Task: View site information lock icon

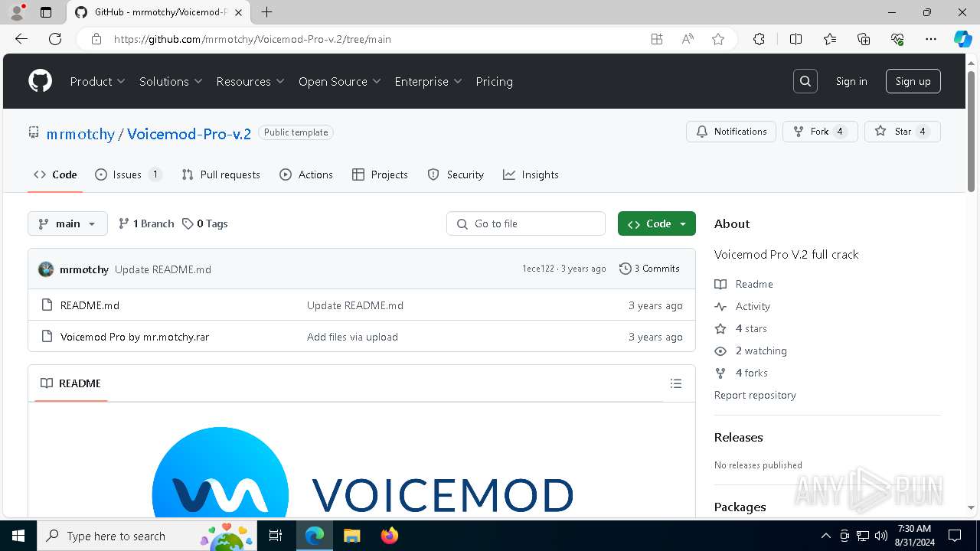Action: [96, 39]
